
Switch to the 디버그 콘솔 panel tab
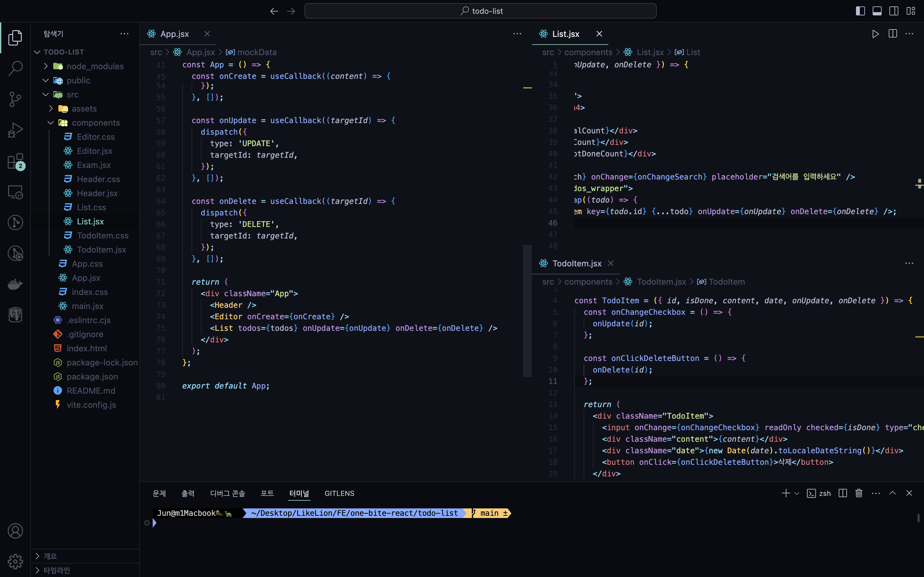pos(227,493)
